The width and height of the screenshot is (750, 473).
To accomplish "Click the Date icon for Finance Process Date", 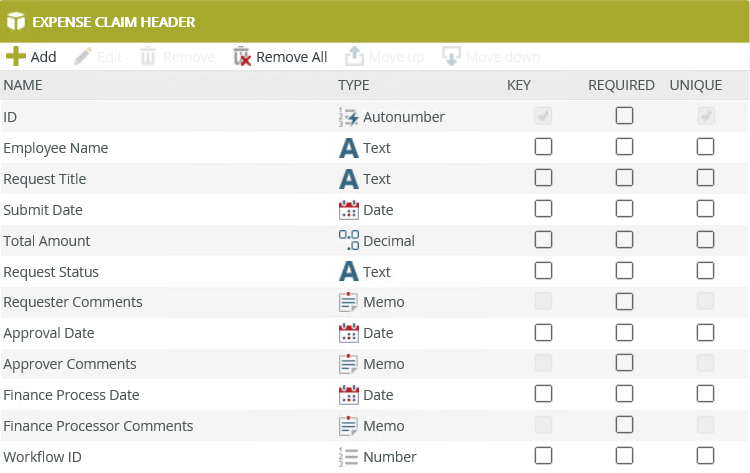I will [x=349, y=395].
